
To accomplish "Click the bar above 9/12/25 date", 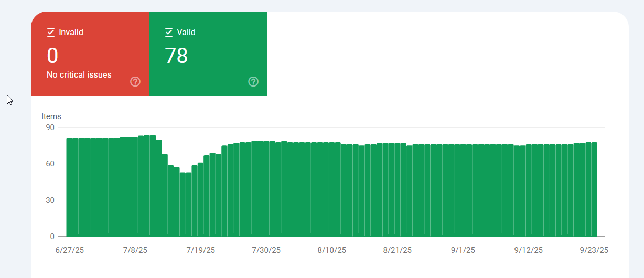I will pyautogui.click(x=529, y=190).
